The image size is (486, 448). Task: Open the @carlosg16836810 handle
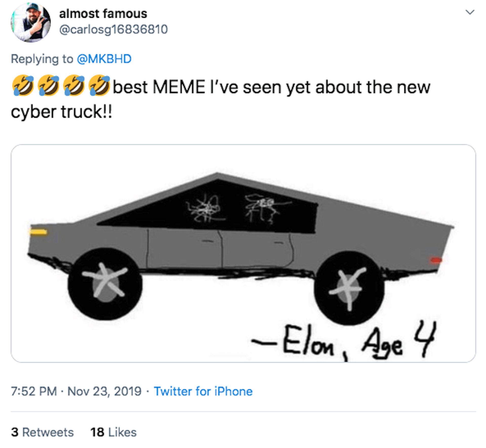coord(113,30)
